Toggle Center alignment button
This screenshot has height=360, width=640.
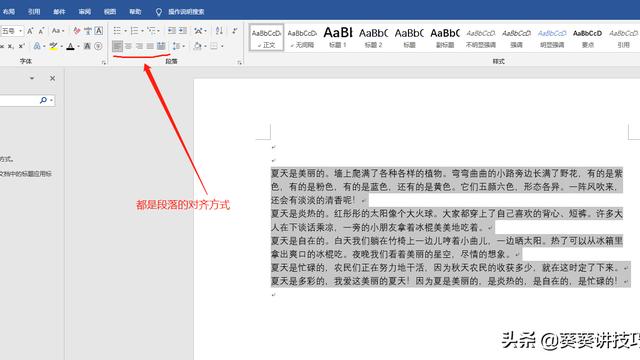pos(129,46)
